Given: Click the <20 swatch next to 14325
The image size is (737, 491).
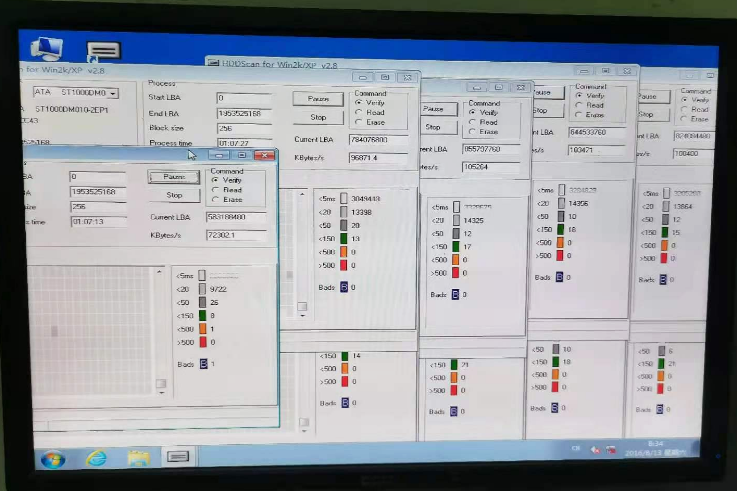Looking at the screenshot, I should (456, 220).
